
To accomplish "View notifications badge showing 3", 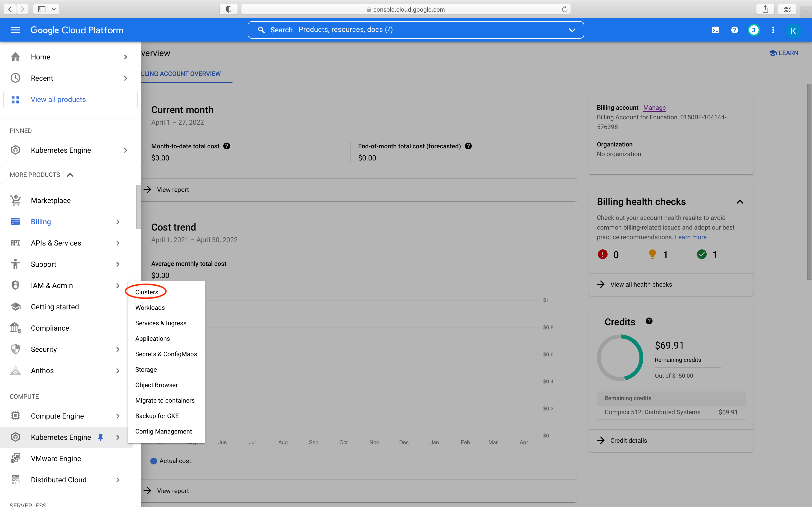I will pyautogui.click(x=754, y=30).
